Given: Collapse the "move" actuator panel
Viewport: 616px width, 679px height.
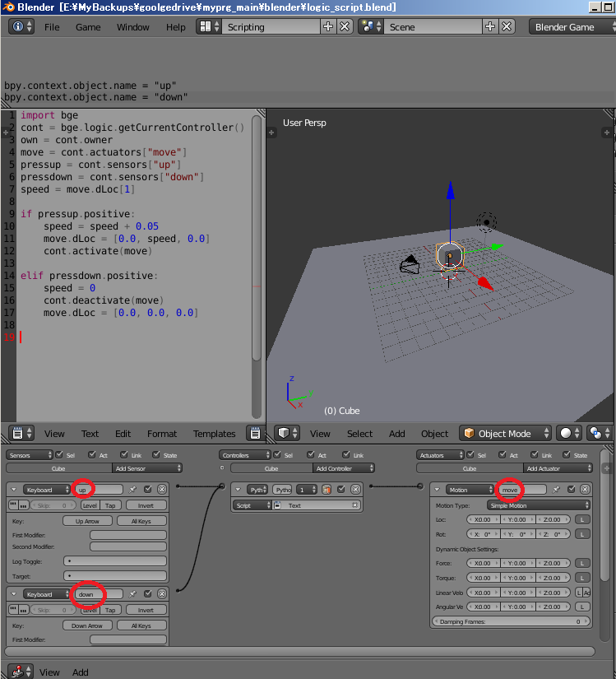Looking at the screenshot, I should pos(437,490).
